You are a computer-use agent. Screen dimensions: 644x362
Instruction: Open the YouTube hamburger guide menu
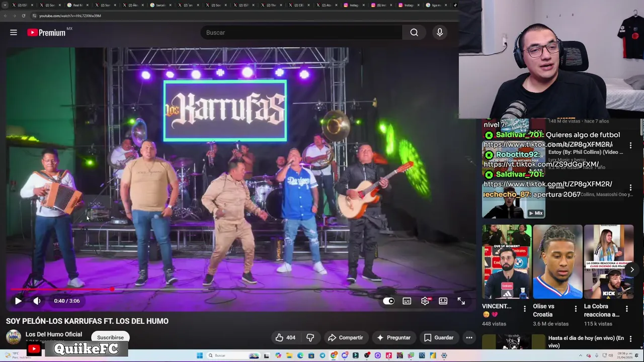(x=14, y=32)
